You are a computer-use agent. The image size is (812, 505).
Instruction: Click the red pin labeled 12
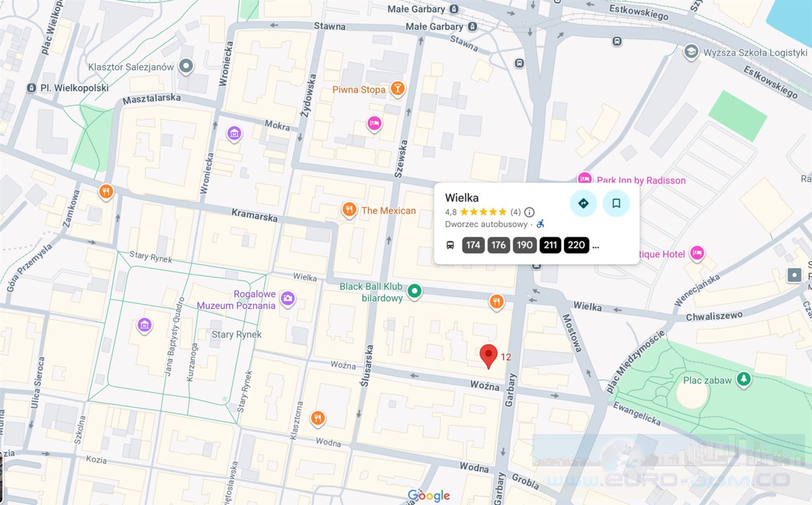pos(488,356)
